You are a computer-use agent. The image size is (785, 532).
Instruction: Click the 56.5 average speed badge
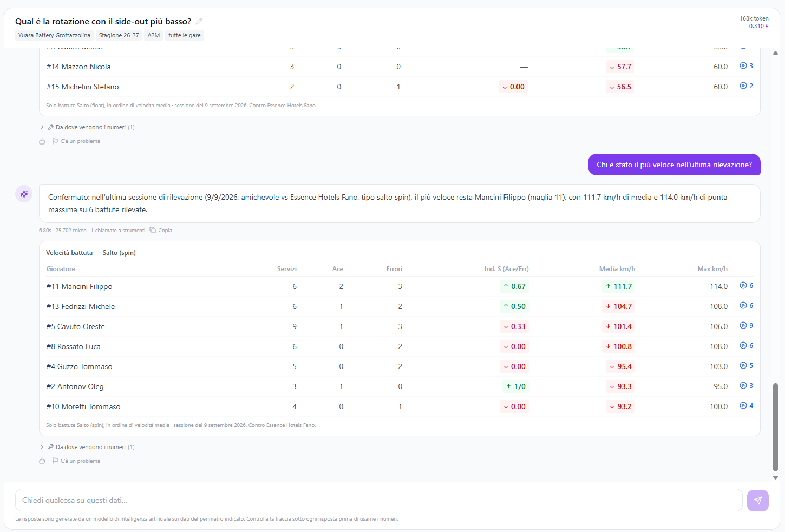pyautogui.click(x=620, y=87)
